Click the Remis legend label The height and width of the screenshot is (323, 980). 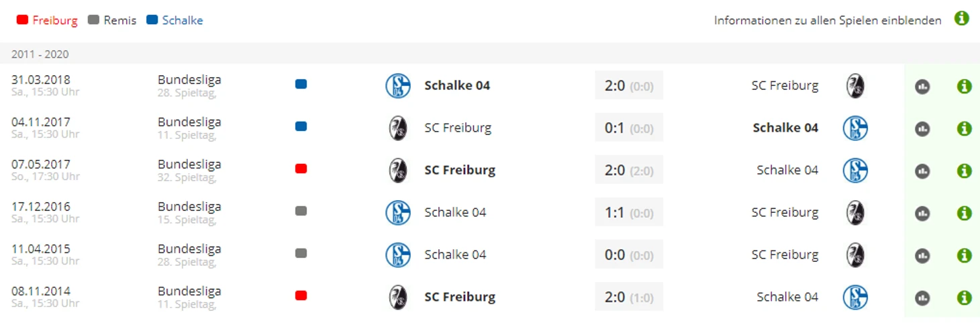pyautogui.click(x=119, y=21)
